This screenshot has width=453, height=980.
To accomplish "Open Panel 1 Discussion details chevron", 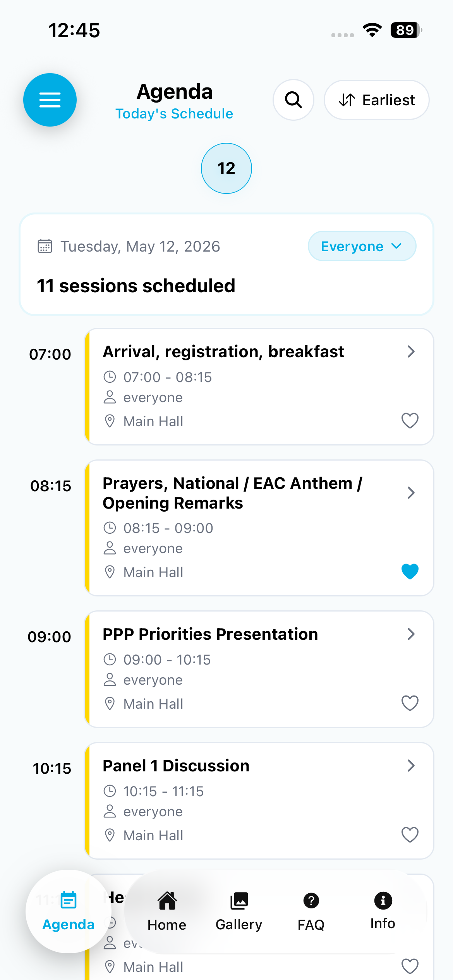I will 411,766.
